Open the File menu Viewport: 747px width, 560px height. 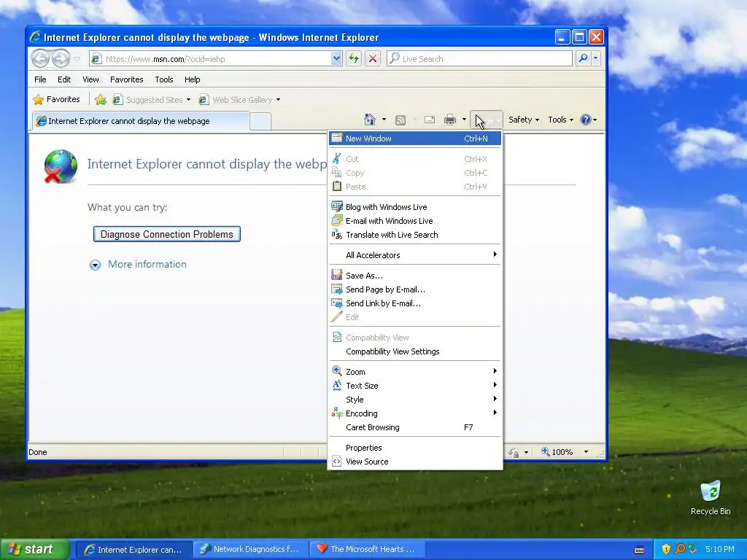pyautogui.click(x=41, y=79)
